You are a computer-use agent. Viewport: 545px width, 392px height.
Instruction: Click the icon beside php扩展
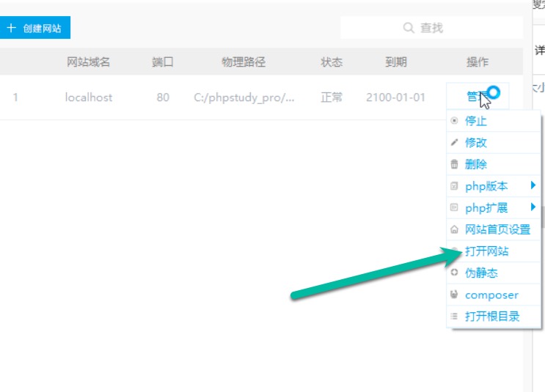click(x=454, y=207)
